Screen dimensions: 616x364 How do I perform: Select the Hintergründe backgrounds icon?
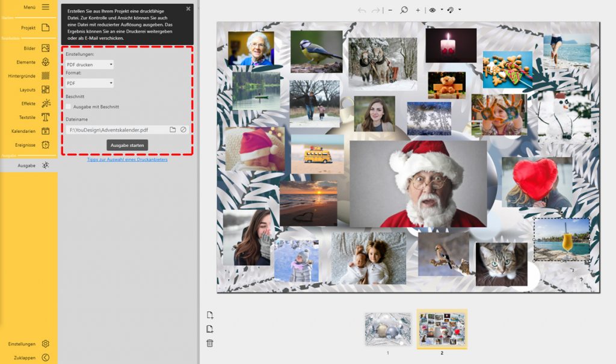coord(45,76)
